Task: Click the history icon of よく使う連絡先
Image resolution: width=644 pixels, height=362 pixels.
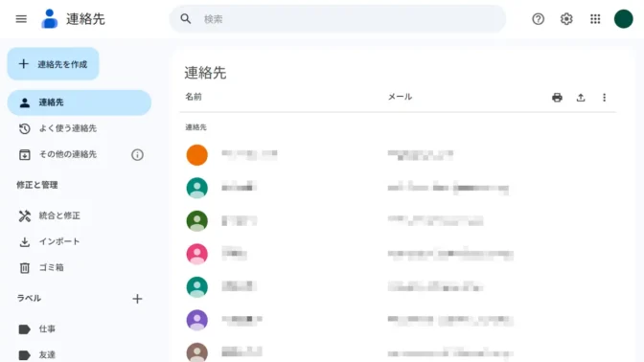Action: [25, 128]
